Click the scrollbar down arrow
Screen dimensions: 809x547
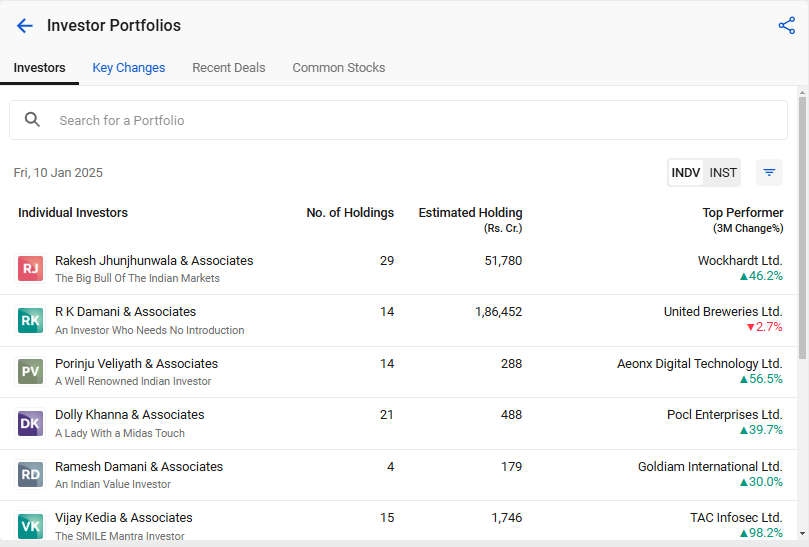coord(802,534)
